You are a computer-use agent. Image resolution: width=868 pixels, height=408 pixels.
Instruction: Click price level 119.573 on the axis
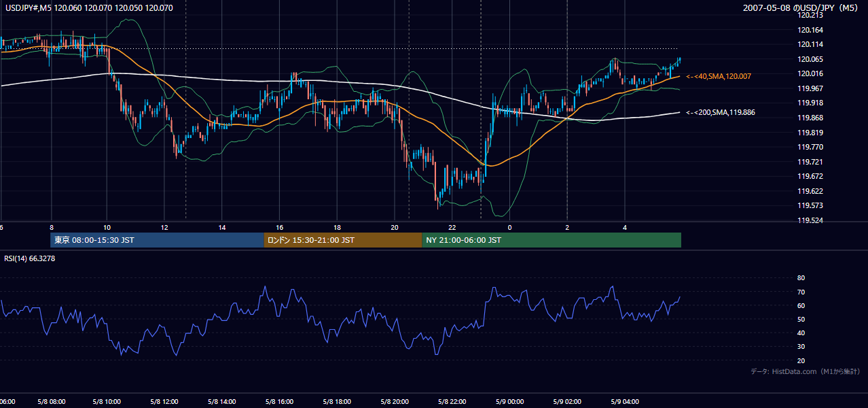tap(810, 205)
